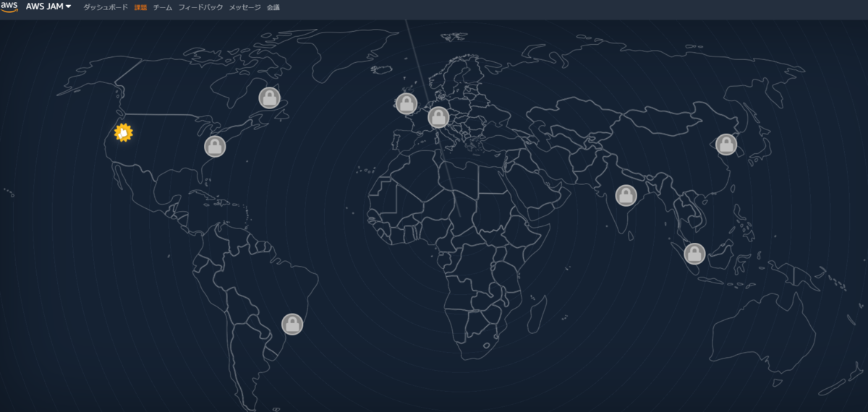
Task: Click the locked challenge marker on US east coast
Action: (215, 146)
